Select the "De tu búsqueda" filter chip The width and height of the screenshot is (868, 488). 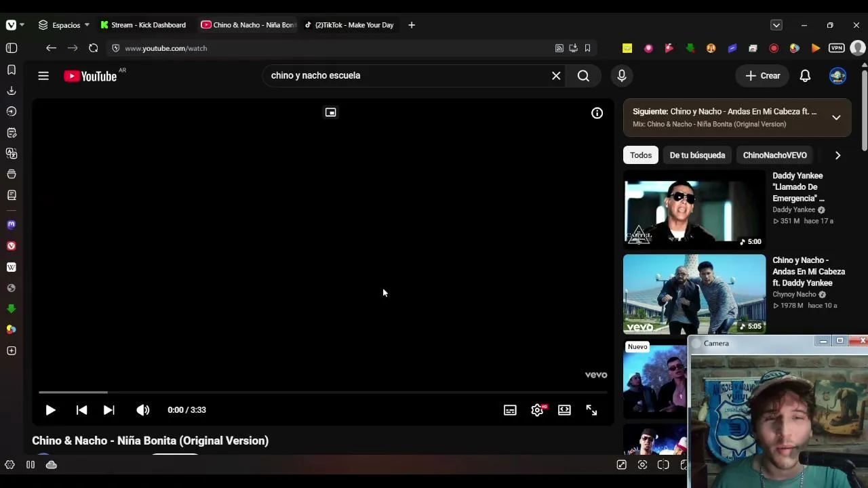(x=697, y=155)
